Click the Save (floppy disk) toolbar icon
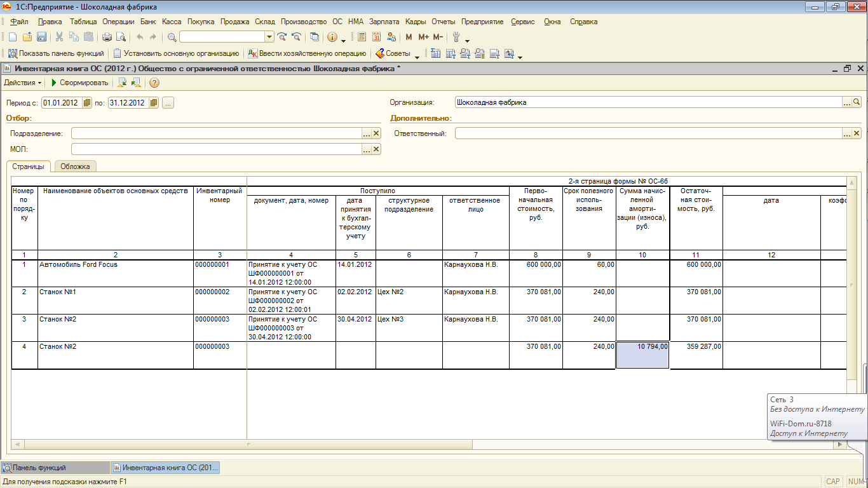The height and width of the screenshot is (488, 868). click(42, 37)
